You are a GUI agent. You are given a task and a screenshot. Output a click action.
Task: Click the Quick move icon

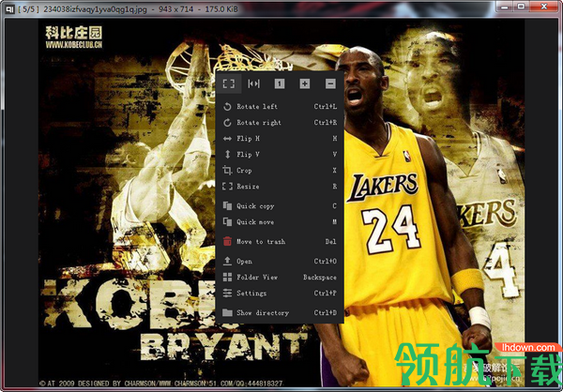pos(227,222)
